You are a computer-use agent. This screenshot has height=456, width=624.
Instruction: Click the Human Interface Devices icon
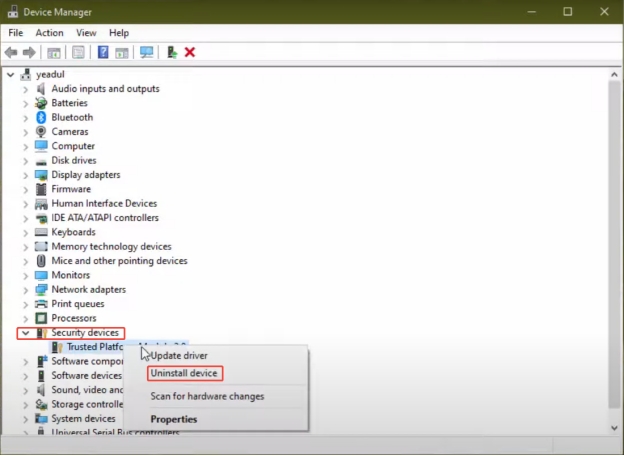tap(41, 204)
